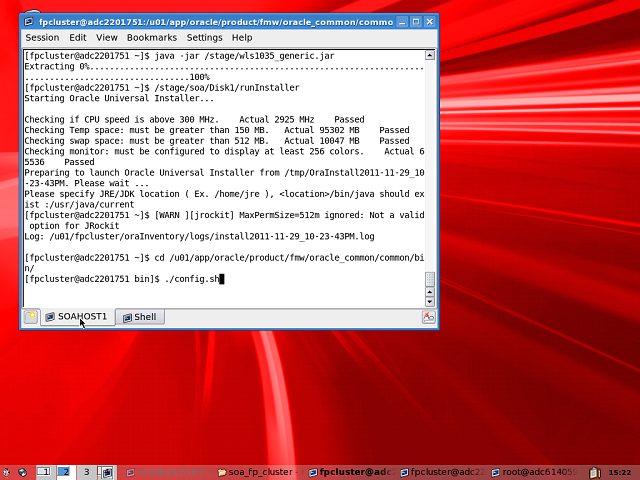The image size is (640, 480).
Task: Click the 15:22 clock in the panel
Action: pyautogui.click(x=620, y=473)
